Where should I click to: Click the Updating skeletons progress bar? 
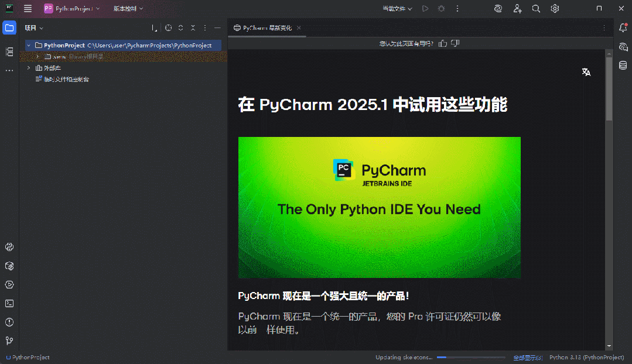click(x=471, y=357)
